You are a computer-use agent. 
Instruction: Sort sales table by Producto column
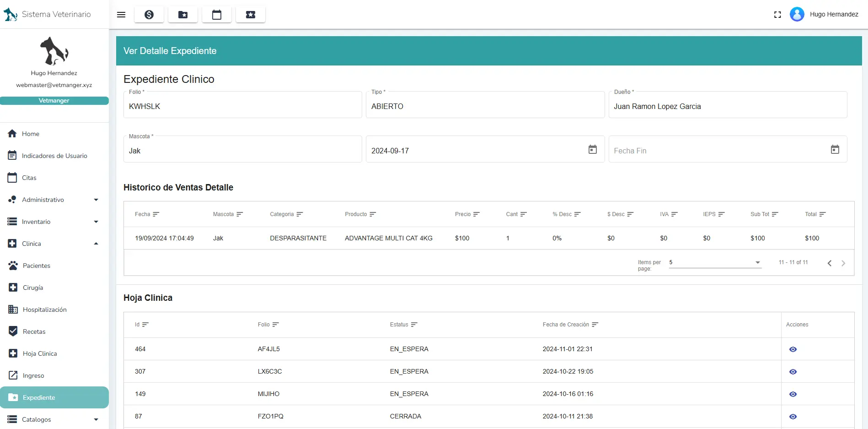[x=361, y=214]
